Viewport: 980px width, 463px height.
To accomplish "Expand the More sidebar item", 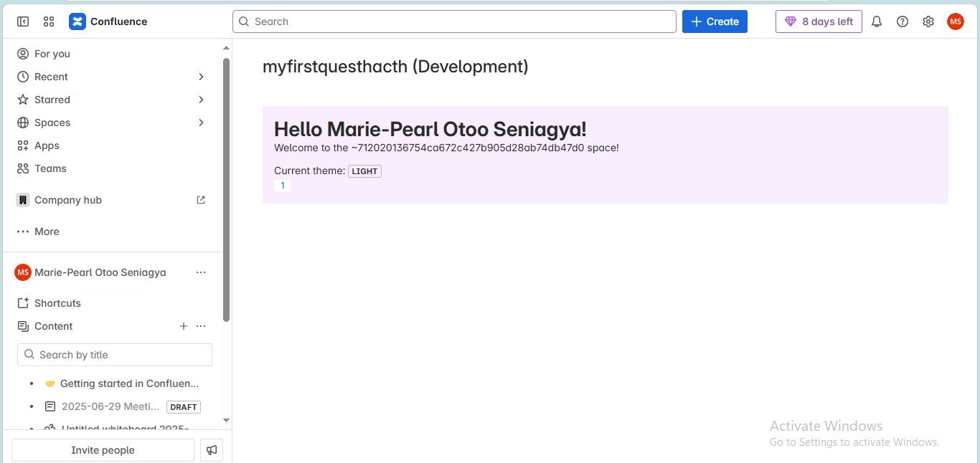I will click(x=47, y=231).
